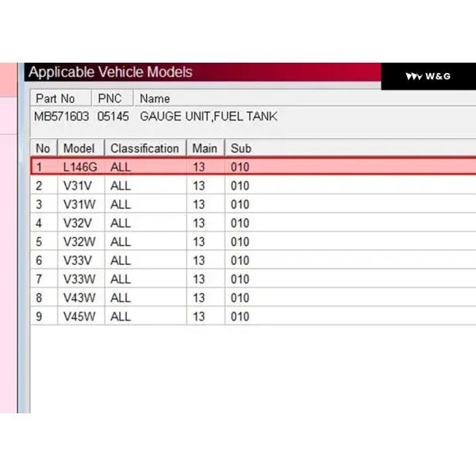Image resolution: width=476 pixels, height=476 pixels.
Task: Click the PNC header
Action: [109, 99]
